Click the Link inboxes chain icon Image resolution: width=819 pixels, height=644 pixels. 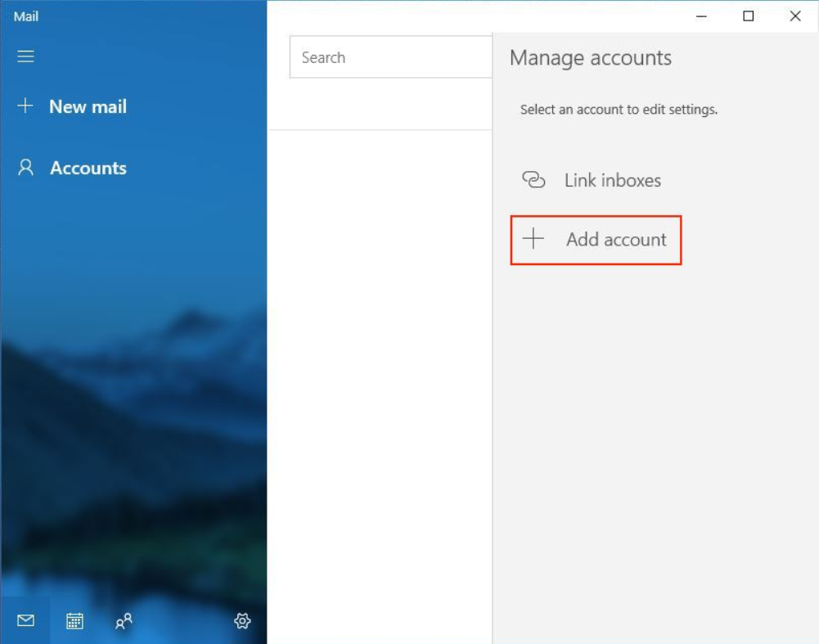click(x=533, y=180)
